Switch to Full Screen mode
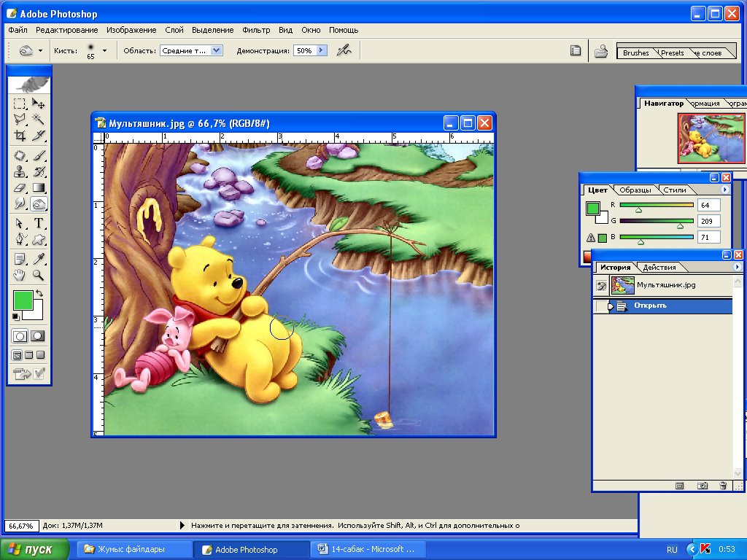The image size is (747, 560). pos(41,355)
